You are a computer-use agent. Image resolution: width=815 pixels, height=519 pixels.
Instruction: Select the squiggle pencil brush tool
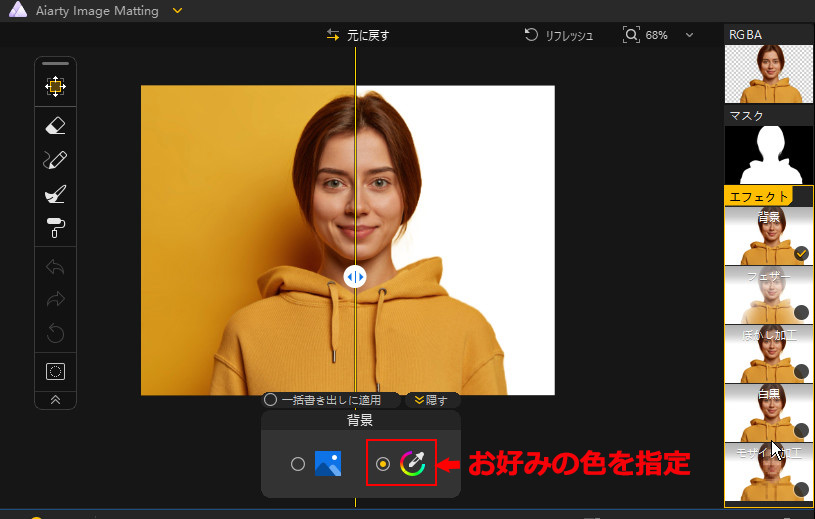point(55,160)
